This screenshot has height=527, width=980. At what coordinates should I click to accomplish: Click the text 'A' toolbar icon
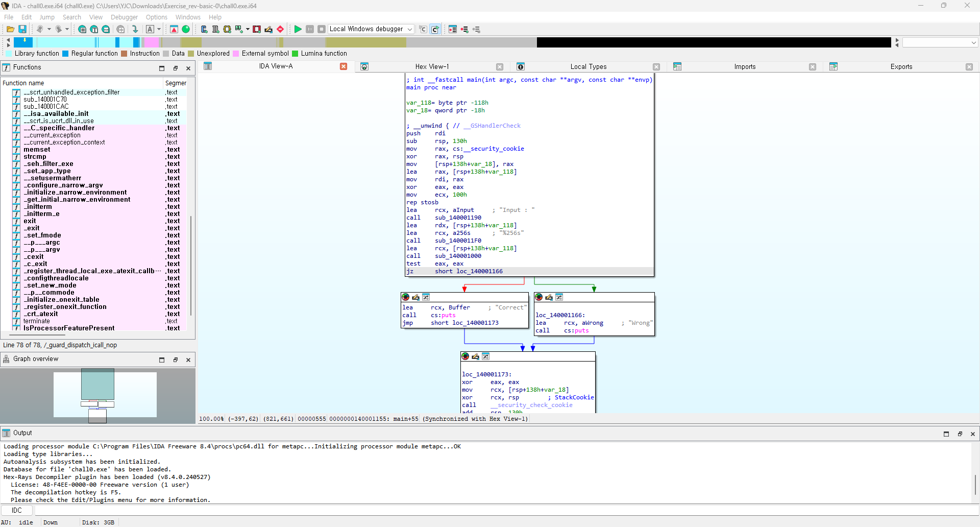pyautogui.click(x=150, y=29)
